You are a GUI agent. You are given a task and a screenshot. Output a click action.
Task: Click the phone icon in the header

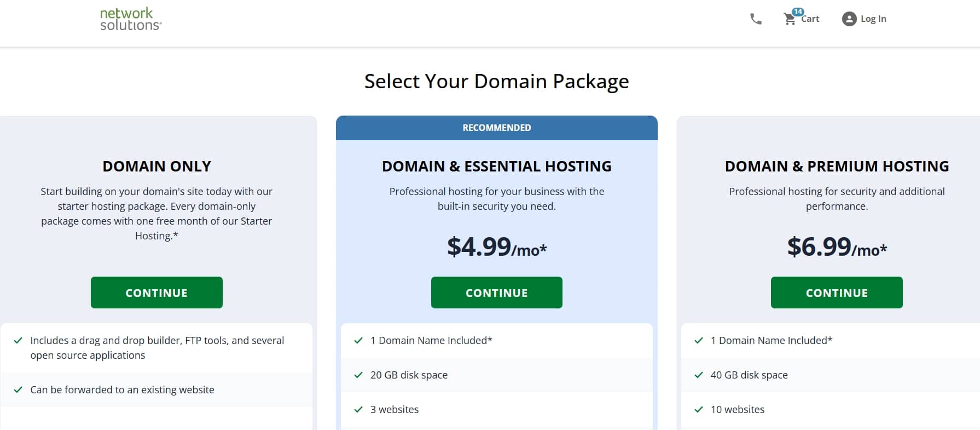755,19
